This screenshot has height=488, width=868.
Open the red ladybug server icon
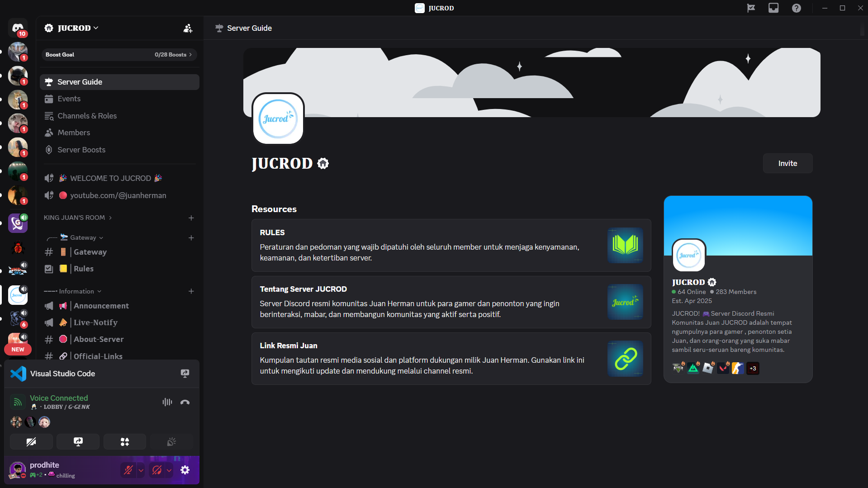pos(18,247)
